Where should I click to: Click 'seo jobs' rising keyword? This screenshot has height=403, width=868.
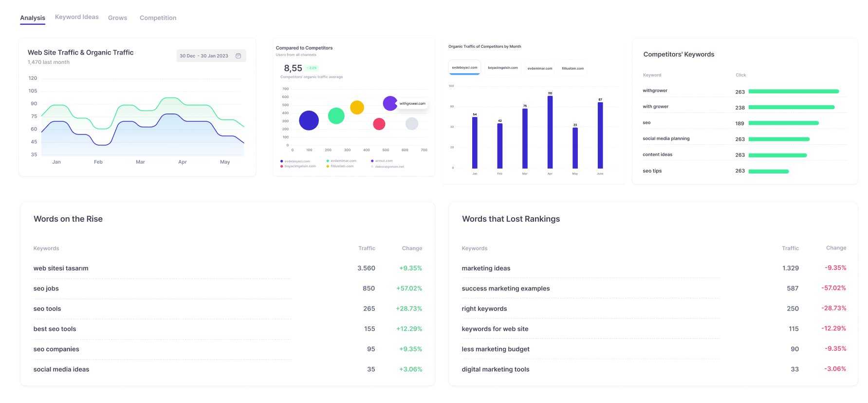(x=46, y=288)
